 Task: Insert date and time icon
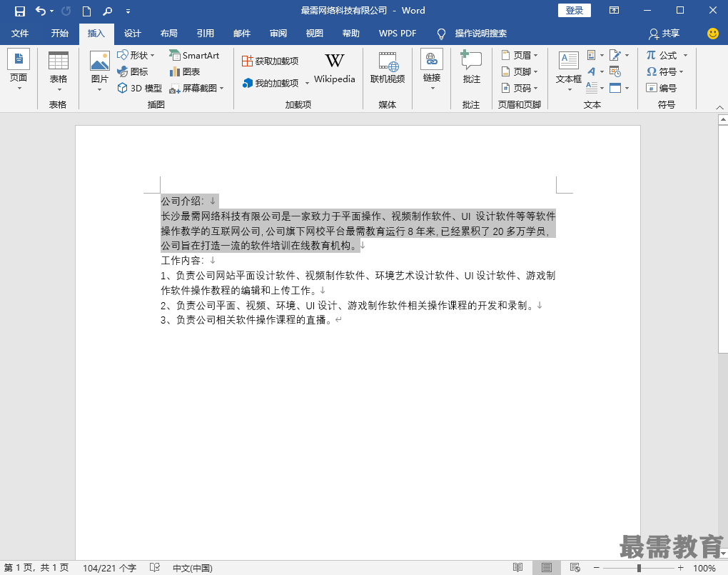(615, 71)
